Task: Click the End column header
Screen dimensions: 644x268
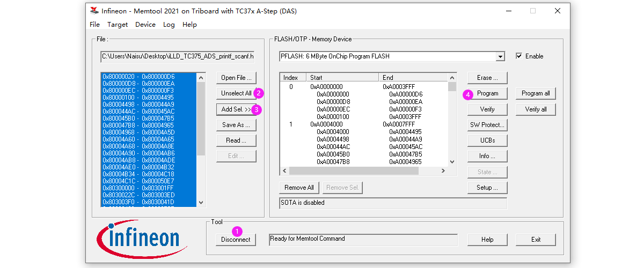Action: pos(413,78)
